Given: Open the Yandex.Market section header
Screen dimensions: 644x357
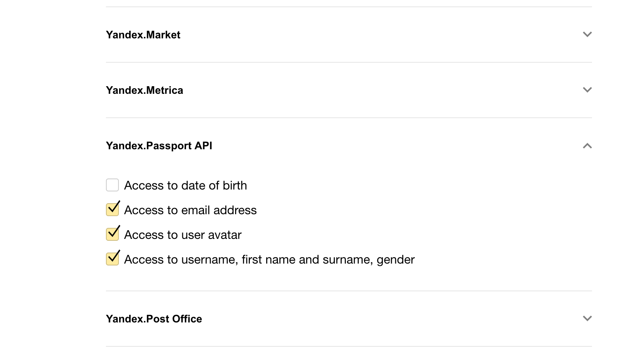Looking at the screenshot, I should click(x=143, y=35).
